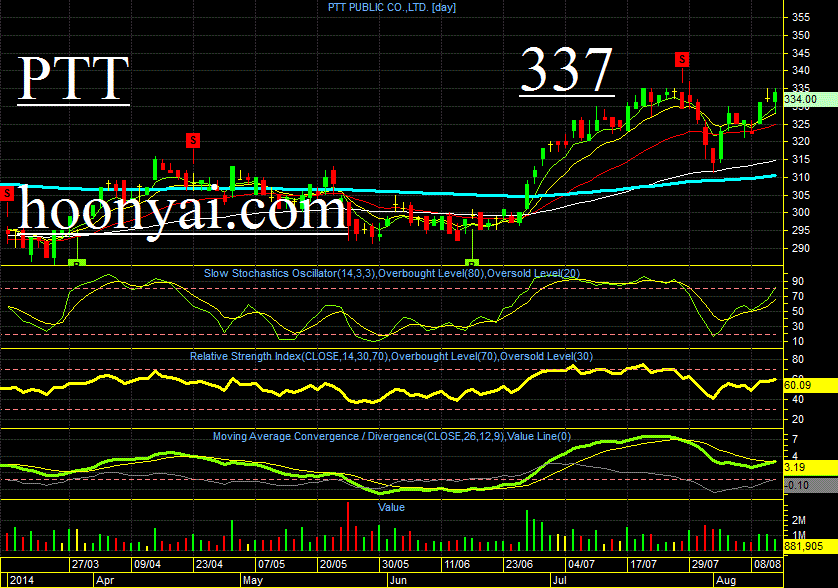Click the 1M label on the volume axis

click(799, 535)
